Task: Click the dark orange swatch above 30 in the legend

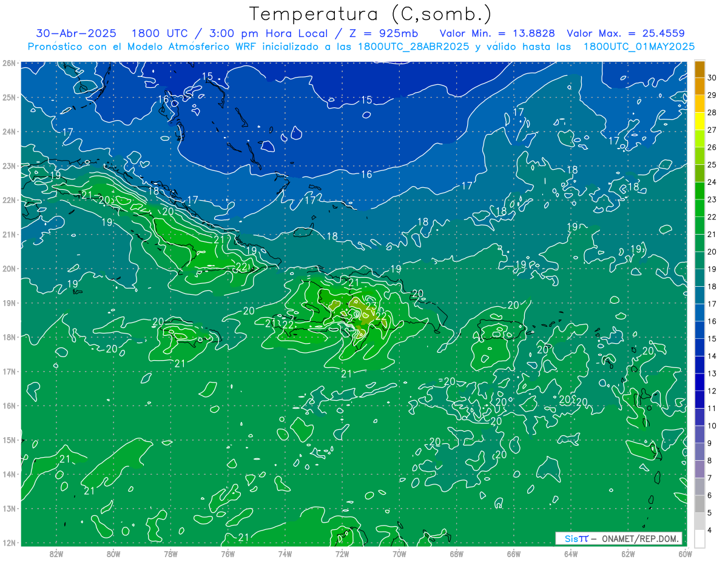Action: (699, 69)
